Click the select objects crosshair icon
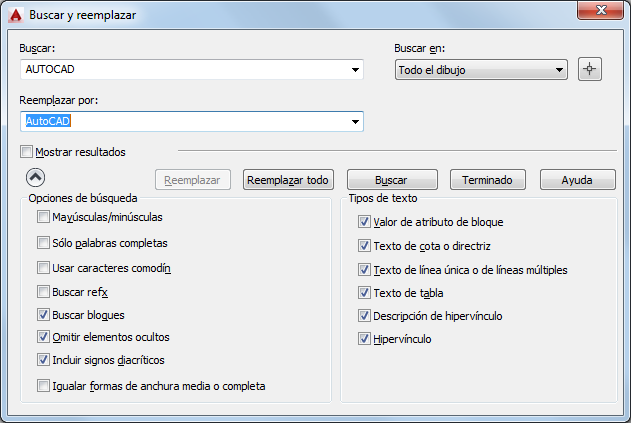Screen dimensions: 631x423 (x=590, y=69)
